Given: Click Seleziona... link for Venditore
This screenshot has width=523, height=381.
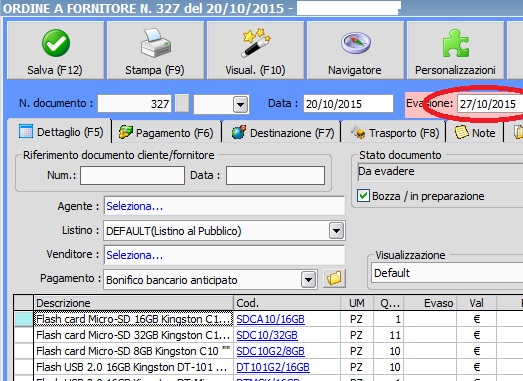Looking at the screenshot, I should tap(134, 255).
